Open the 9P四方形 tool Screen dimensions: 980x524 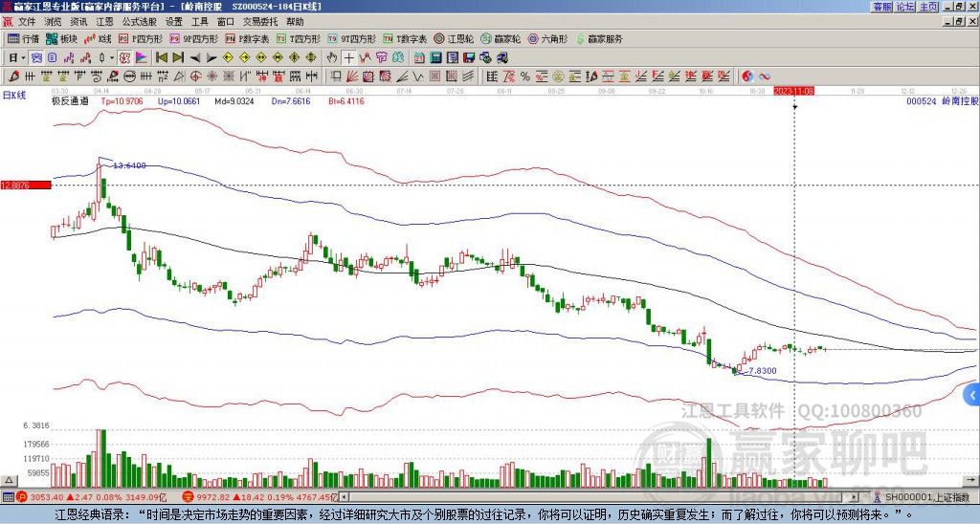click(193, 38)
